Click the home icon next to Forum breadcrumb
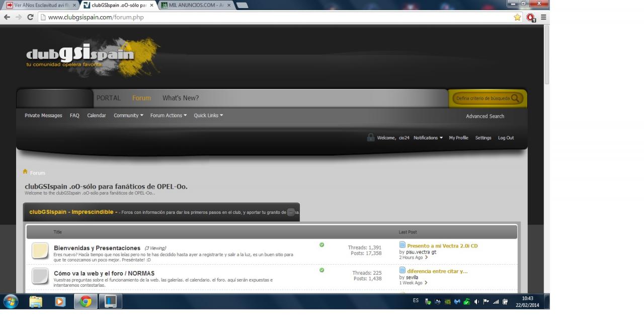The image size is (644, 321). (x=25, y=172)
